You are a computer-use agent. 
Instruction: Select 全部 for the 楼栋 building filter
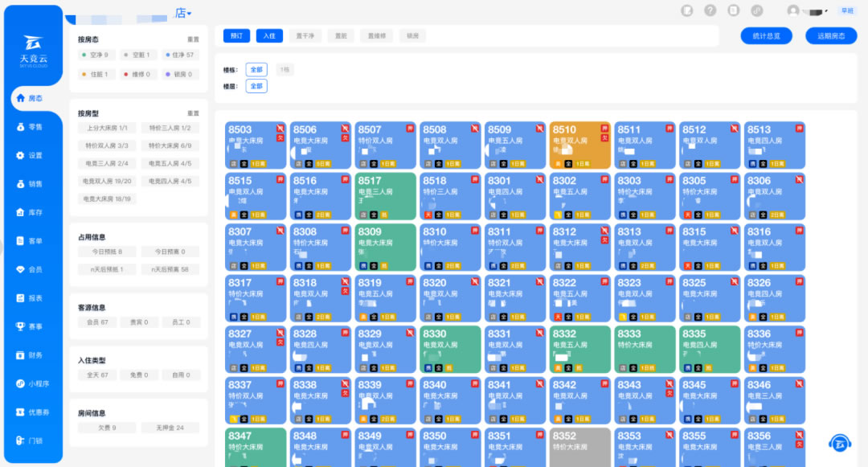tap(256, 70)
